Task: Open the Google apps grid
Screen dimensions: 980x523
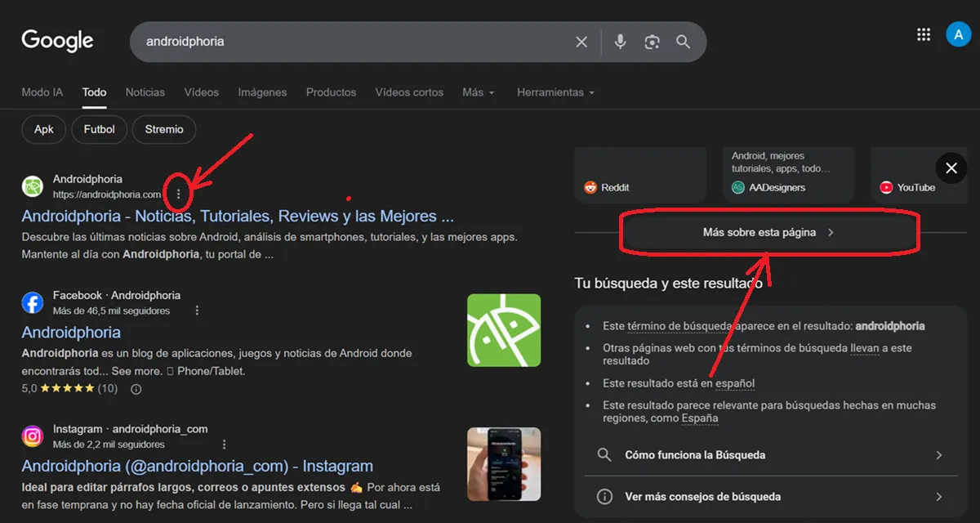Action: 924,34
